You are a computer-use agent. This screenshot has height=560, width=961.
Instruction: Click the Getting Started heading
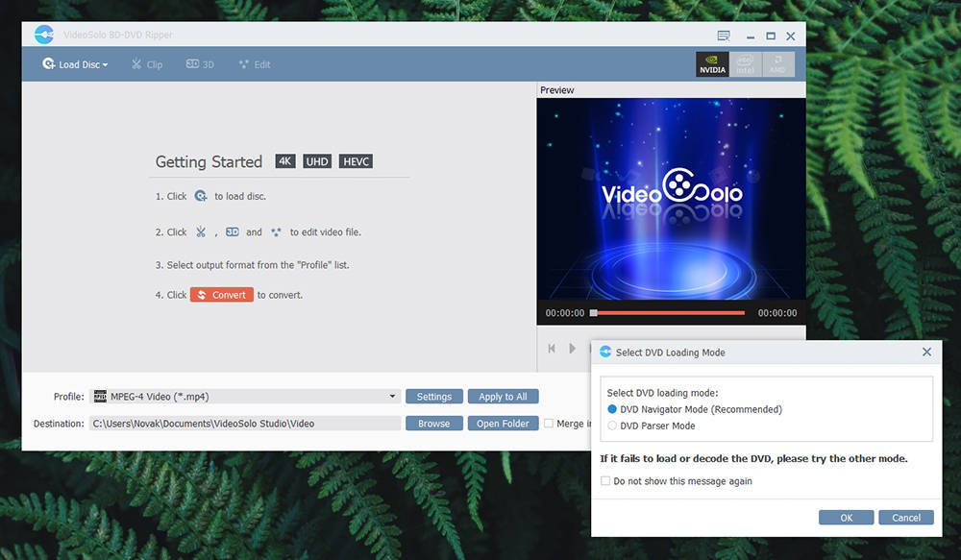coord(209,161)
